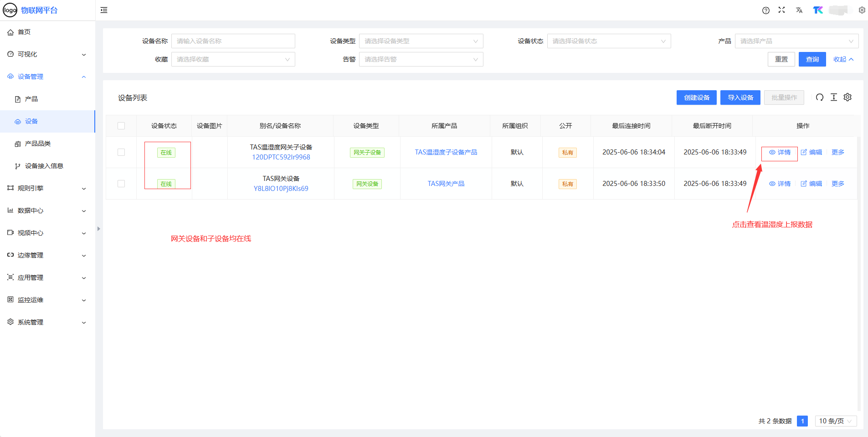Adjust table row density icon

833,98
